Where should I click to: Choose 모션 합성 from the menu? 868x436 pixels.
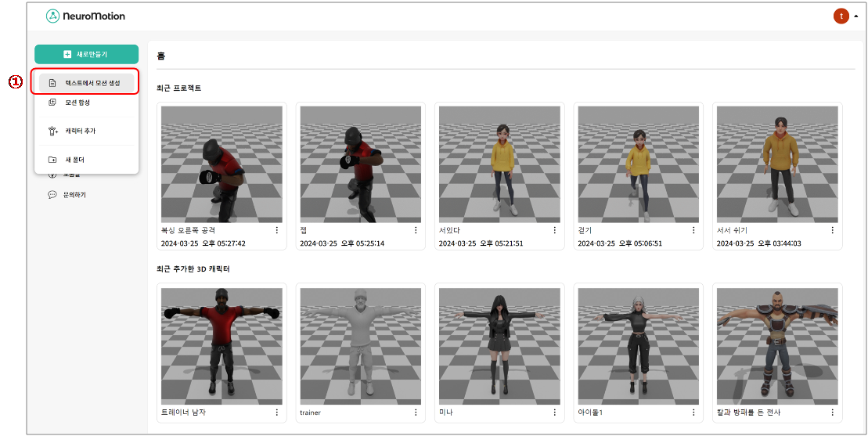click(x=86, y=103)
